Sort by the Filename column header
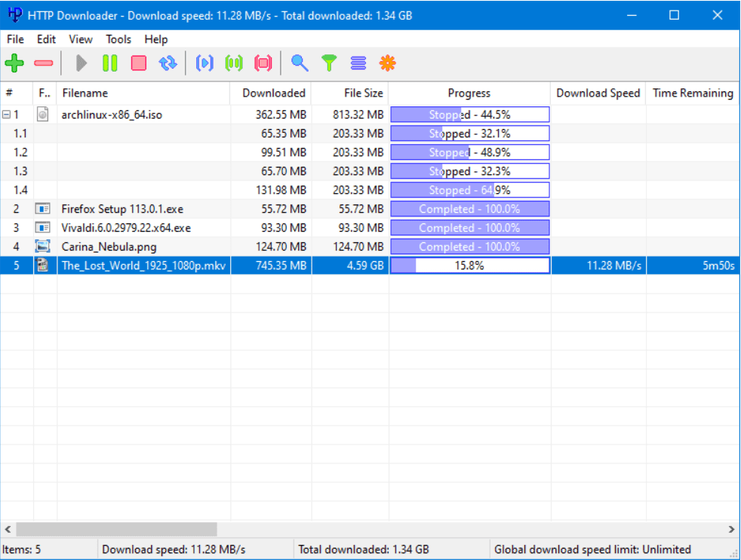The width and height of the screenshot is (741, 560). (143, 93)
